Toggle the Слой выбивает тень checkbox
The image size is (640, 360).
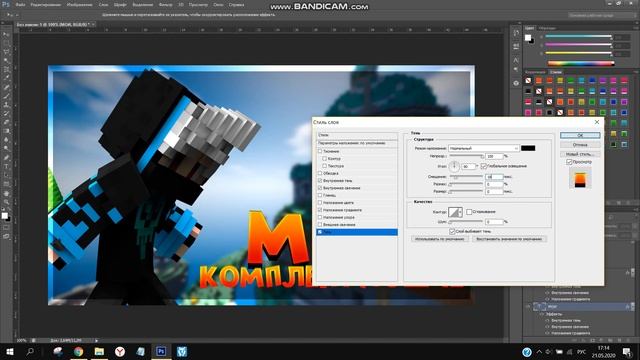(x=452, y=231)
